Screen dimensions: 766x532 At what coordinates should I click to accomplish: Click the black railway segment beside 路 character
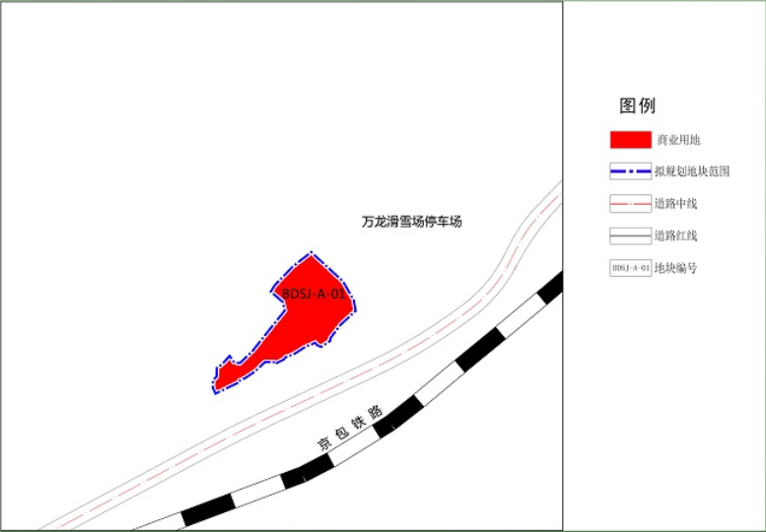[x=398, y=417]
